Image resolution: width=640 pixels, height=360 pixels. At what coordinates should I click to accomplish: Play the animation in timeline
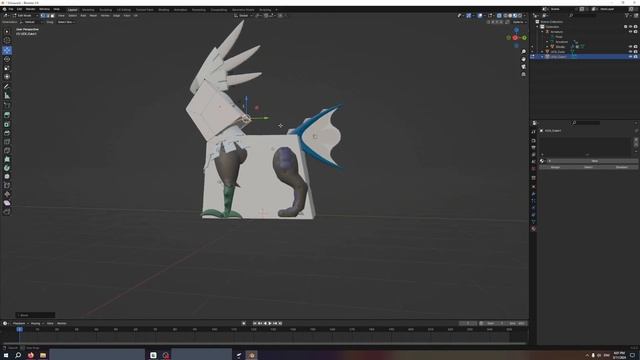(x=270, y=323)
